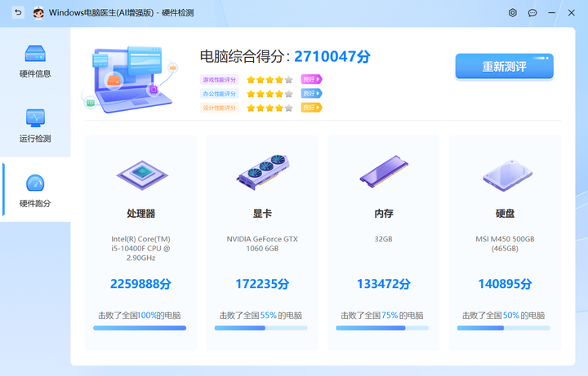Viewport: 588px width, 376px height.
Task: Click the memory score 133472分
Action: pos(383,284)
